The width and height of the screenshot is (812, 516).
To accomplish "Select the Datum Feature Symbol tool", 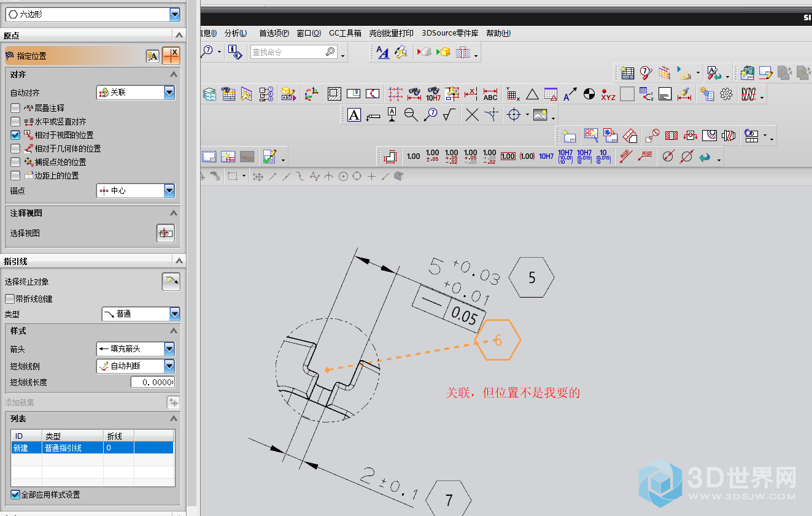I will click(392, 115).
